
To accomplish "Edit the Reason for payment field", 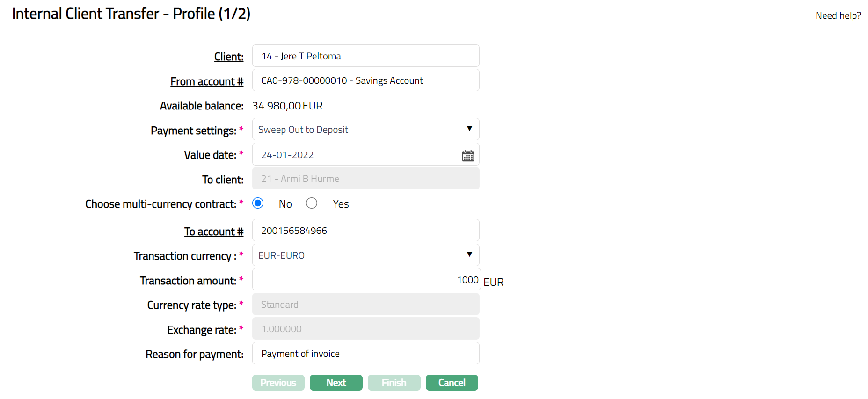I will [365, 354].
